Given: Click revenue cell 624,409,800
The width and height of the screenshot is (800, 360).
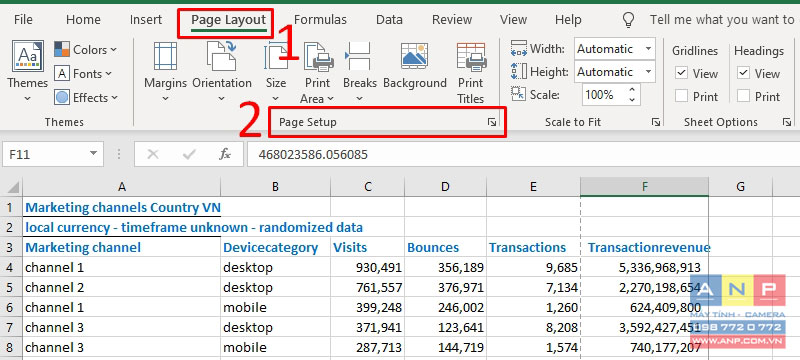Looking at the screenshot, I should [644, 307].
